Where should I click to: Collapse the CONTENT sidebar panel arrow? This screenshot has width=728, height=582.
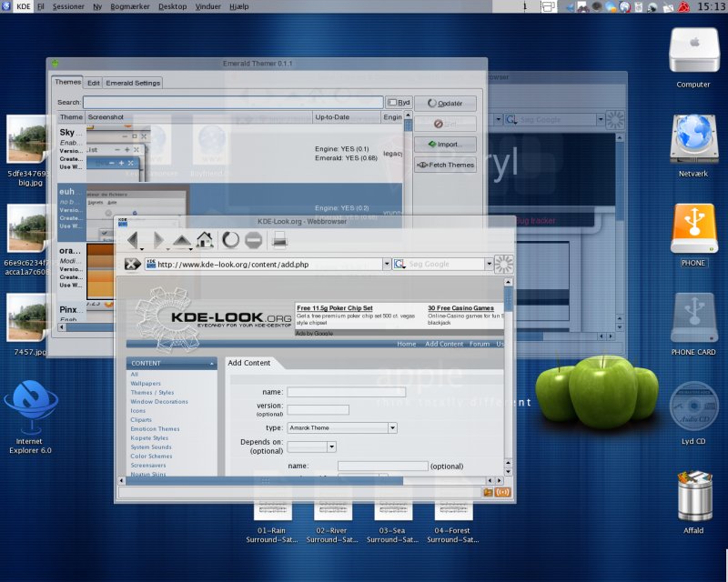(x=212, y=364)
